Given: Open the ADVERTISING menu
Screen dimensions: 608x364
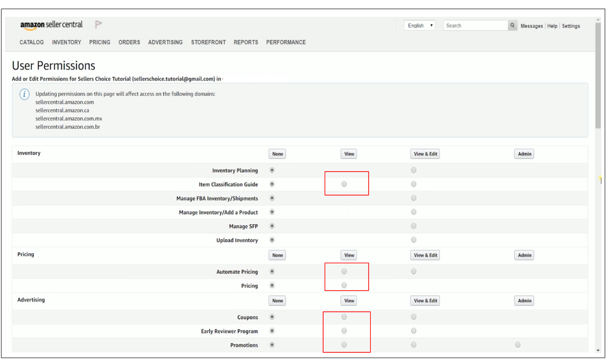Looking at the screenshot, I should tap(165, 42).
